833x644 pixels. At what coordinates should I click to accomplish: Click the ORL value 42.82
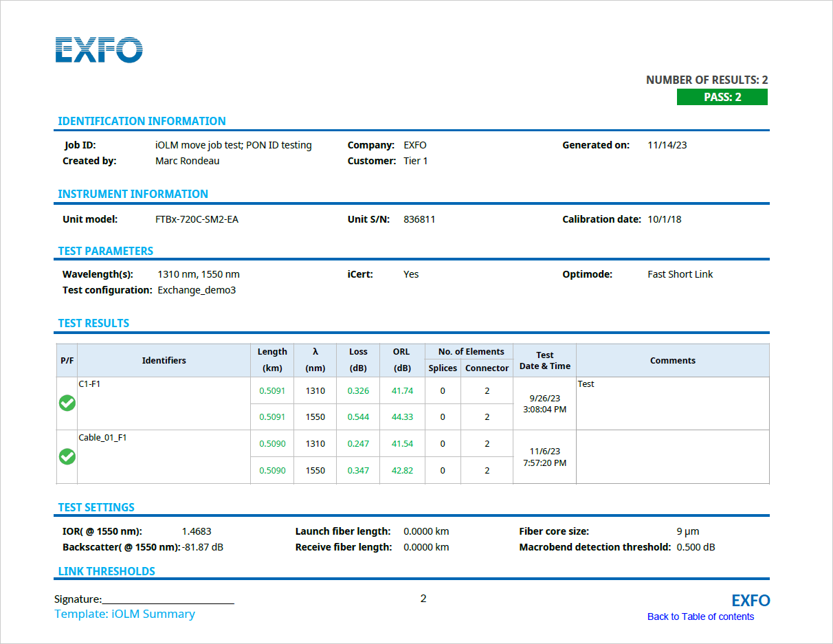tap(402, 470)
